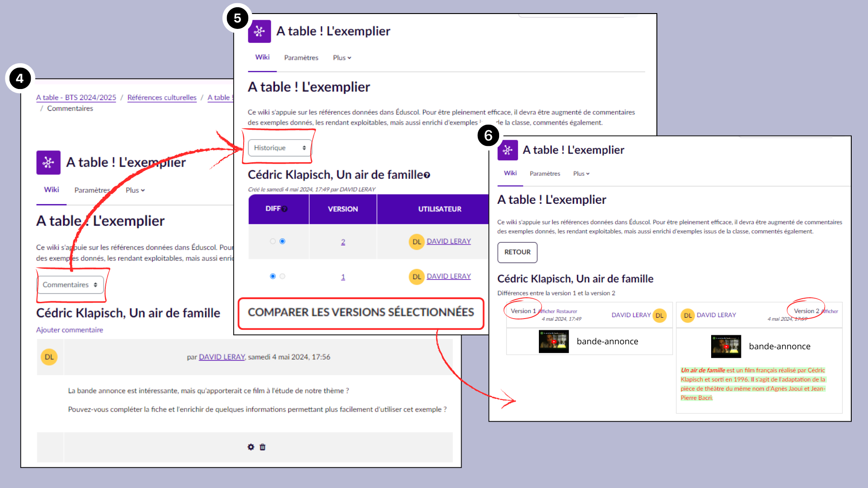Click help icon beside Un air de famille title
This screenshot has height=488, width=868.
[427, 175]
